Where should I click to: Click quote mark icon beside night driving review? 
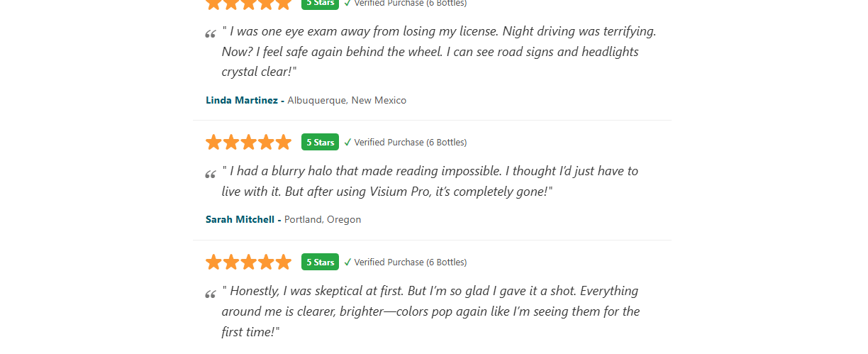tap(211, 35)
